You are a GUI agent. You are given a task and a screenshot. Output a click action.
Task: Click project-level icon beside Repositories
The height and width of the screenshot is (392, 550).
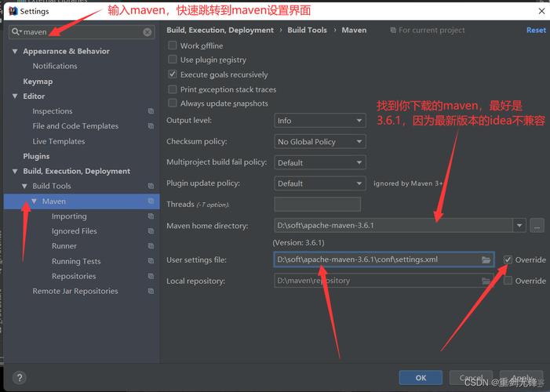tap(151, 276)
